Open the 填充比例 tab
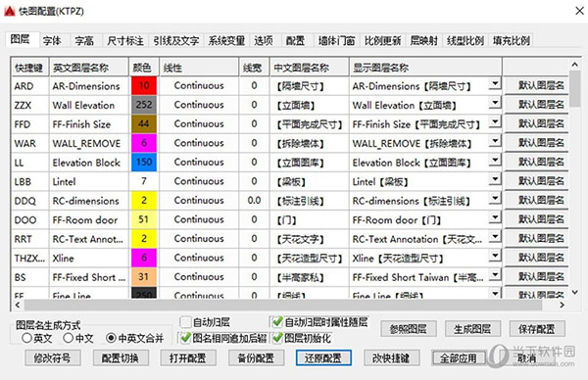 [x=512, y=40]
